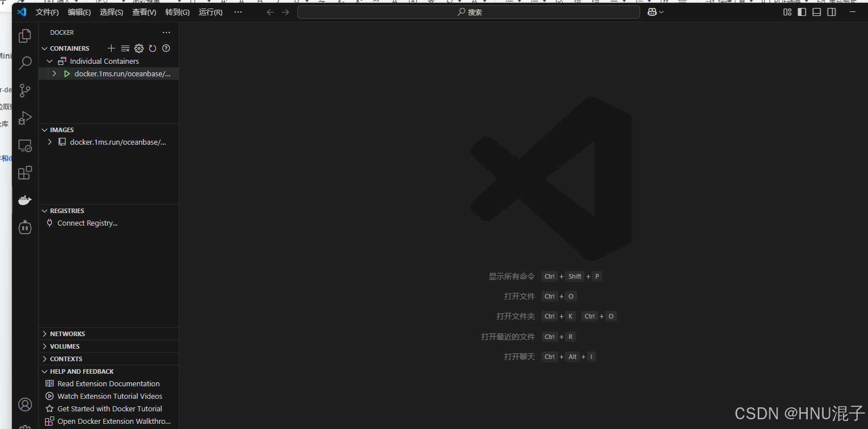The height and width of the screenshot is (429, 868).
Task: Open the Search view
Action: 25,63
